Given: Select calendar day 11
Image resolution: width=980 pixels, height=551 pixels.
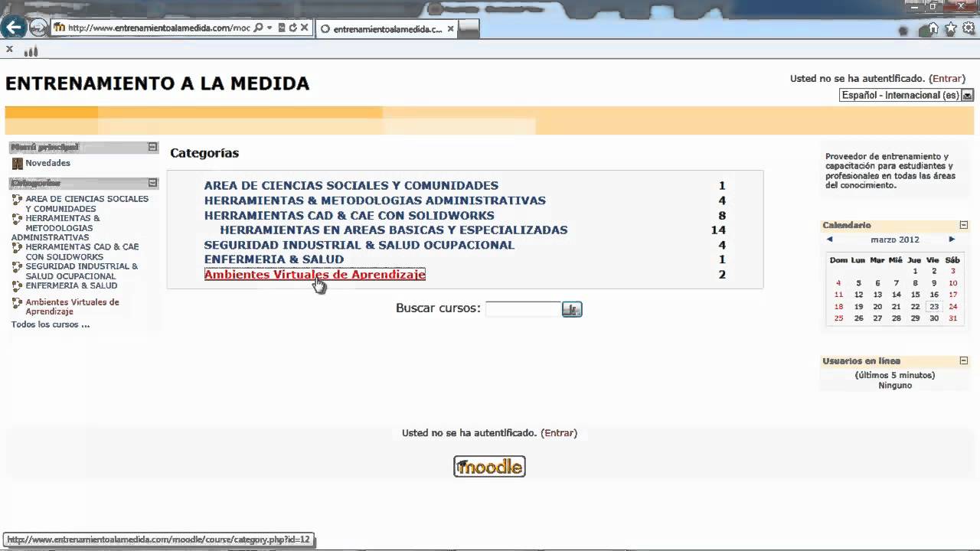Looking at the screenshot, I should point(838,295).
